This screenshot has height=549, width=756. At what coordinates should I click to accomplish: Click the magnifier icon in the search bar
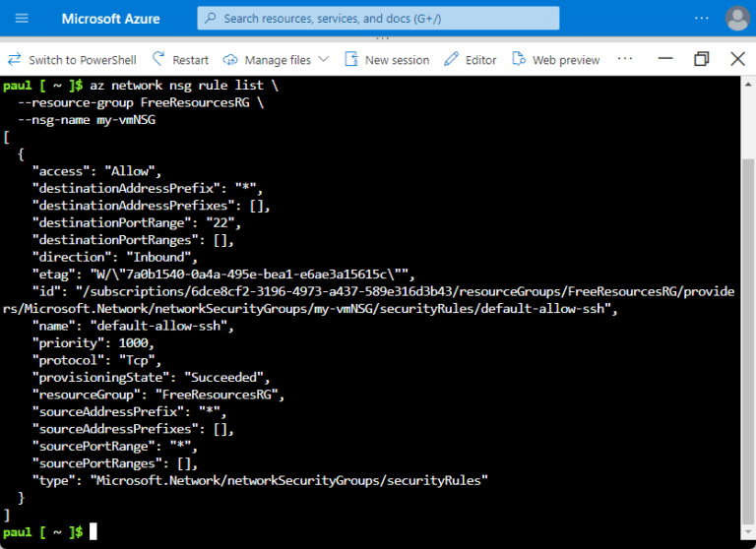click(210, 19)
